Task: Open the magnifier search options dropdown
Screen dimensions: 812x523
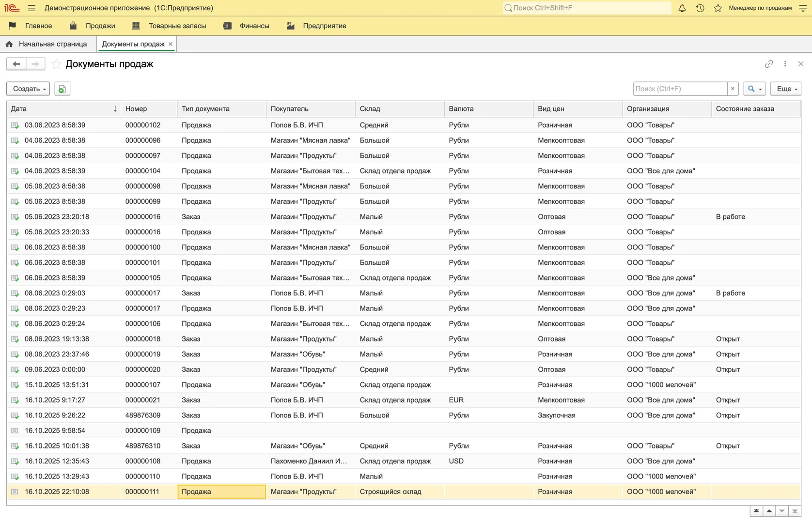Action: click(754, 89)
